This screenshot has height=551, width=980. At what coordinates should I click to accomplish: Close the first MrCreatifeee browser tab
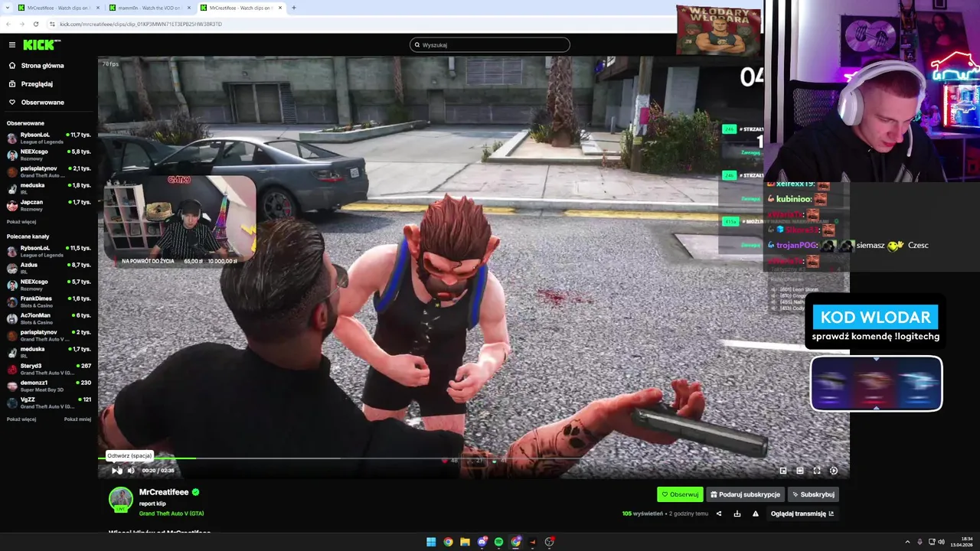[x=97, y=8]
